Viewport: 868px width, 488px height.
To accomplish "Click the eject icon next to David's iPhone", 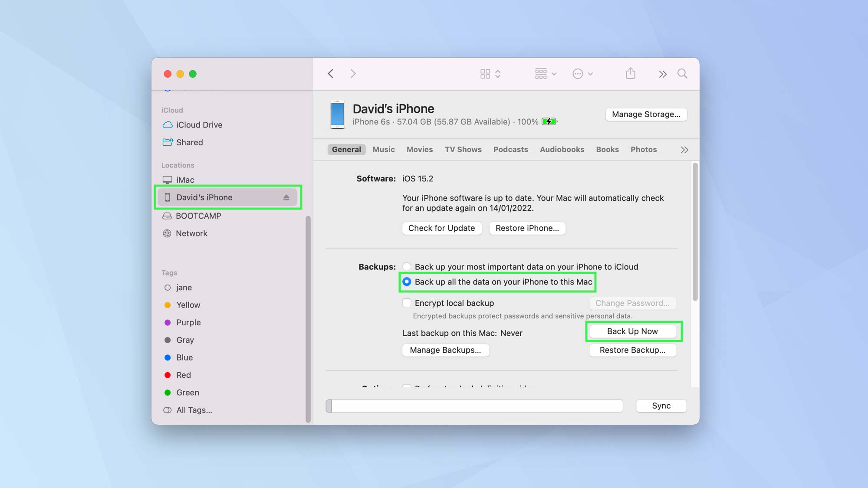I will [286, 197].
